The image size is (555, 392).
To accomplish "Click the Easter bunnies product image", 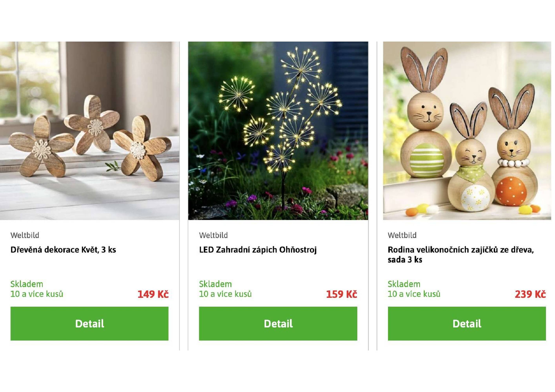I will (467, 131).
